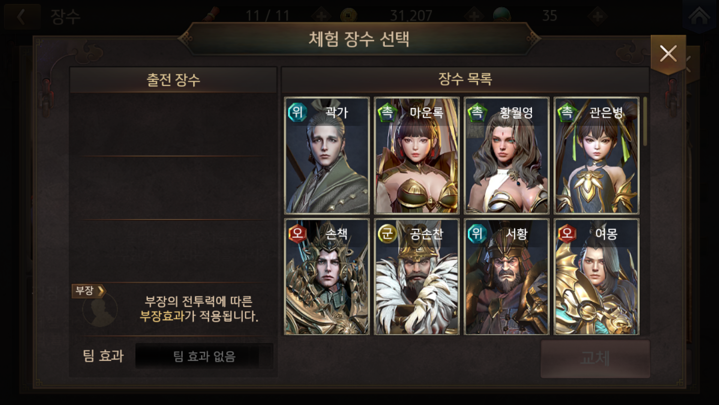Click the 오 faction badge on 손책
The height and width of the screenshot is (405, 719).
pyautogui.click(x=297, y=233)
